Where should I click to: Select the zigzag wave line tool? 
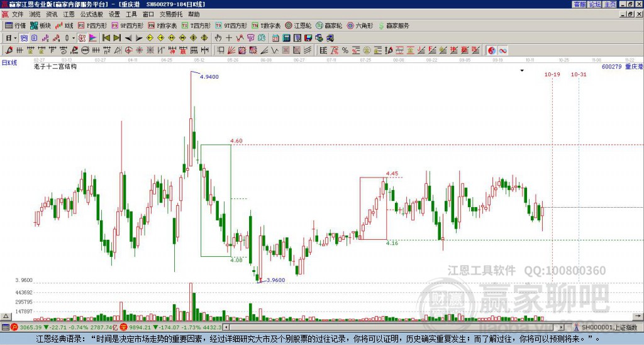tap(274, 50)
